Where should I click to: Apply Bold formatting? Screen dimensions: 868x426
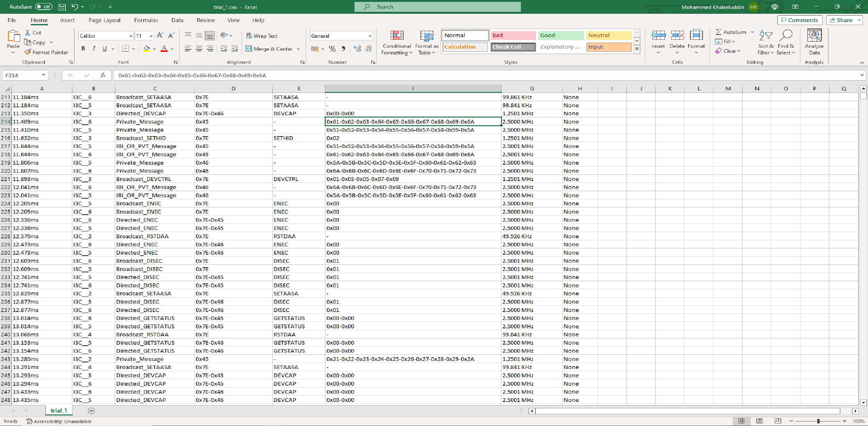coord(83,48)
